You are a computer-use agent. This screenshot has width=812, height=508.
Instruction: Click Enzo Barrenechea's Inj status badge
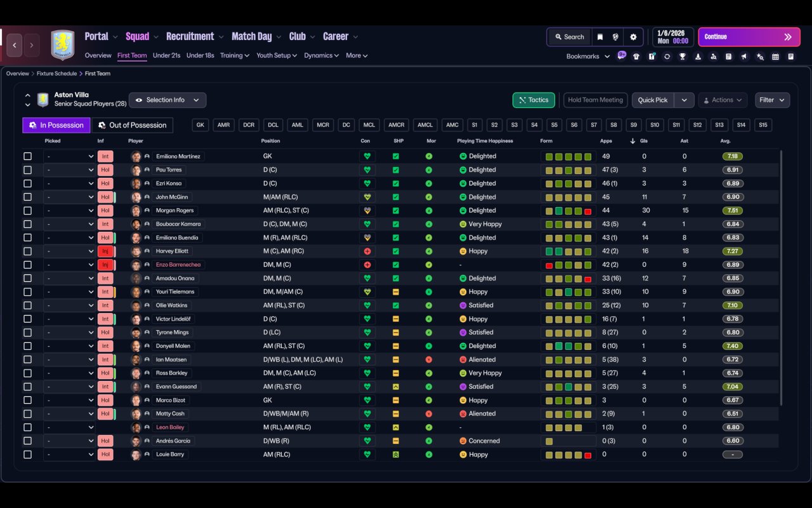tap(105, 265)
